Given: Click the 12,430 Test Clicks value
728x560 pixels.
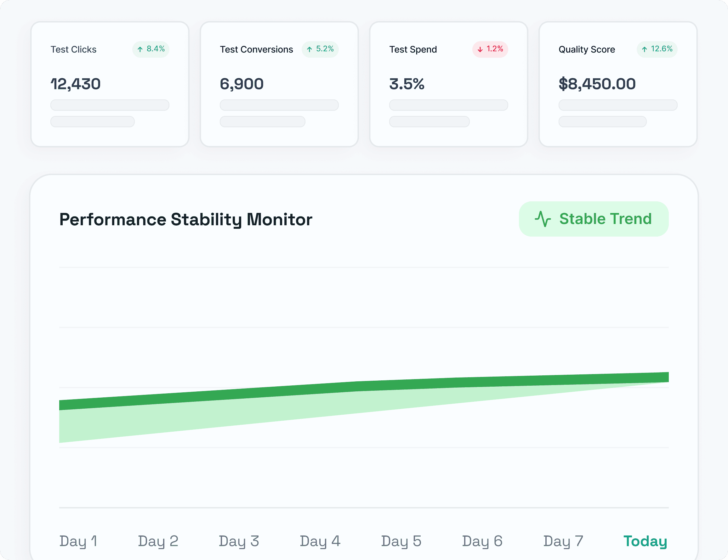Looking at the screenshot, I should 76,84.
